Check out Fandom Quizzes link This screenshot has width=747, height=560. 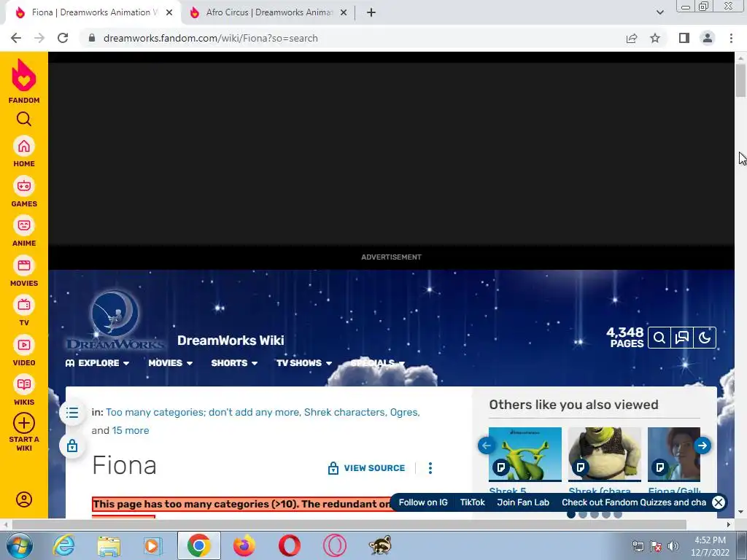point(634,502)
